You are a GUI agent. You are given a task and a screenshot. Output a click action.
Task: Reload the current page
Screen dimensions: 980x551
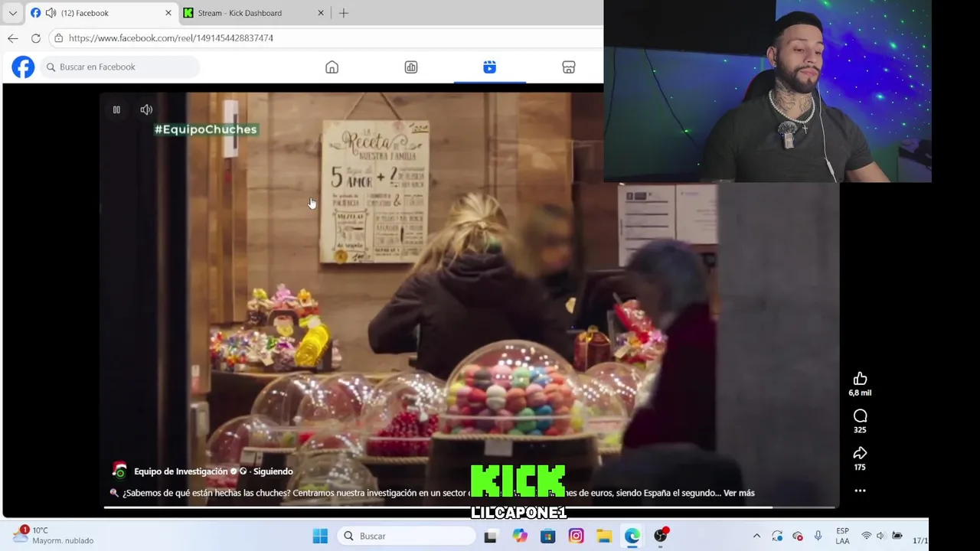pyautogui.click(x=36, y=38)
